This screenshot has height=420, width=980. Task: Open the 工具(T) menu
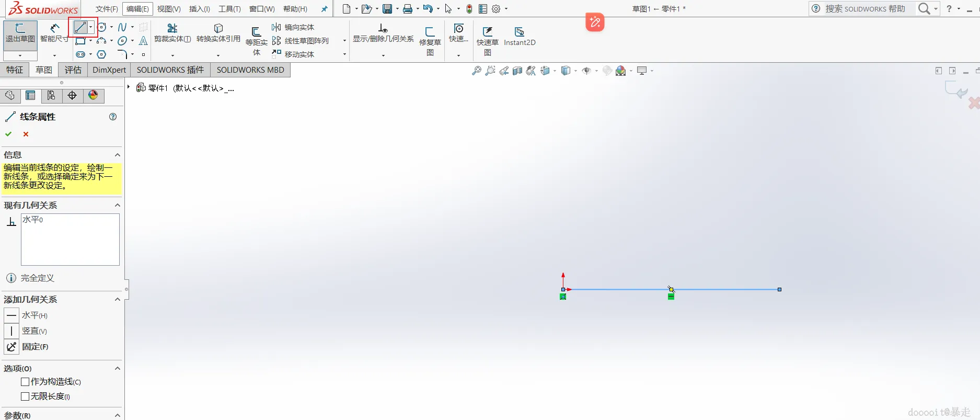pyautogui.click(x=229, y=9)
